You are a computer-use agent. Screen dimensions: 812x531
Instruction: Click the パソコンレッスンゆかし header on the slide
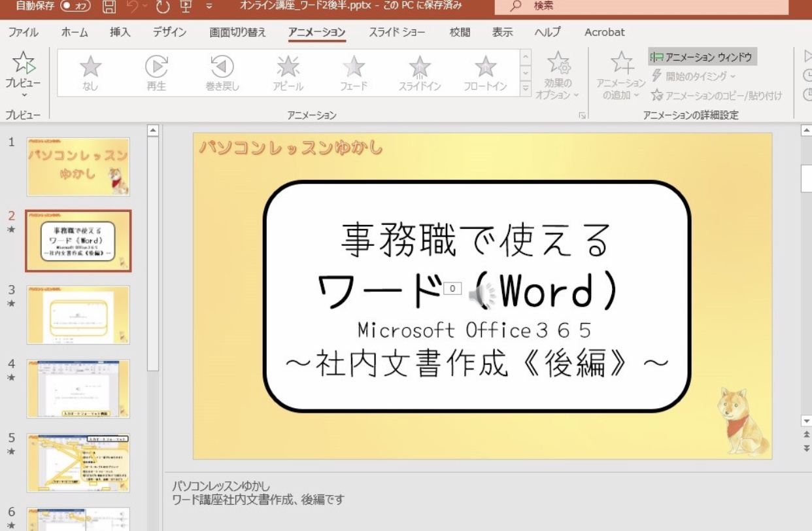291,148
